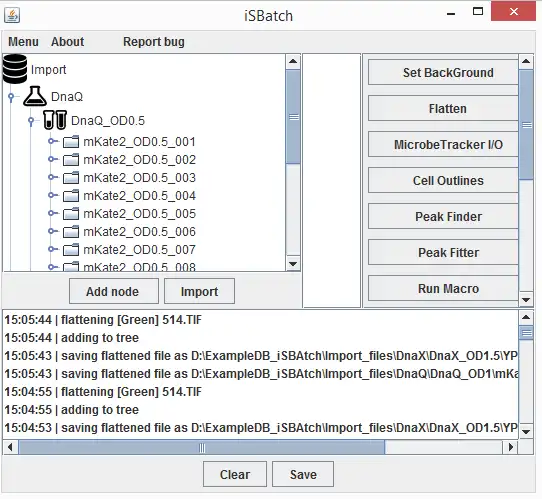Screen dimensions: 542x499
Task: Click log vertical scrollbar thumb
Action: coord(526,333)
